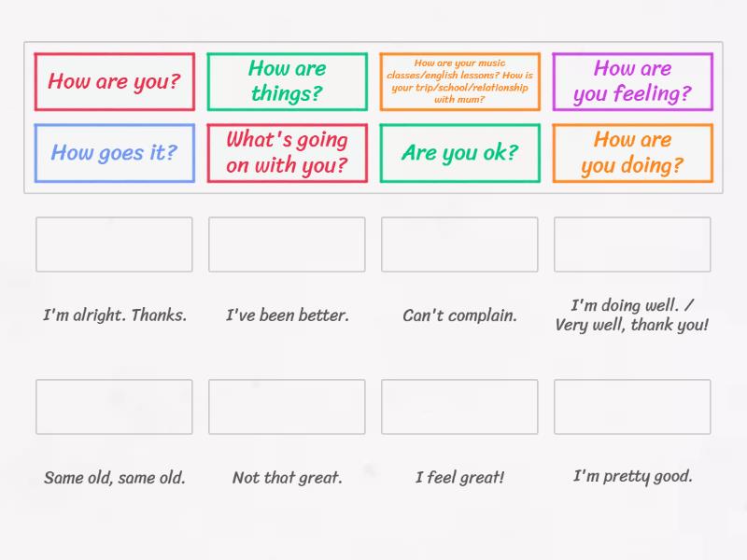
Task: Select the "How are you feeling?" card
Action: pyautogui.click(x=632, y=81)
